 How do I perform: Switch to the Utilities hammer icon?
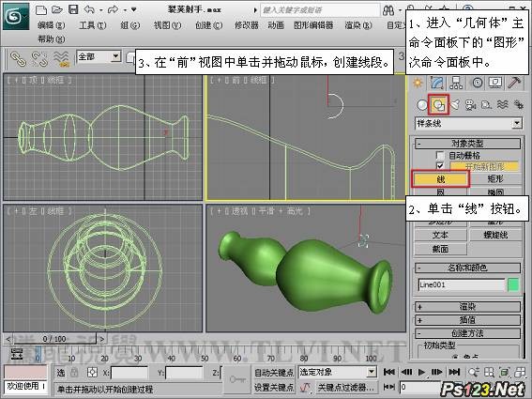tap(514, 83)
